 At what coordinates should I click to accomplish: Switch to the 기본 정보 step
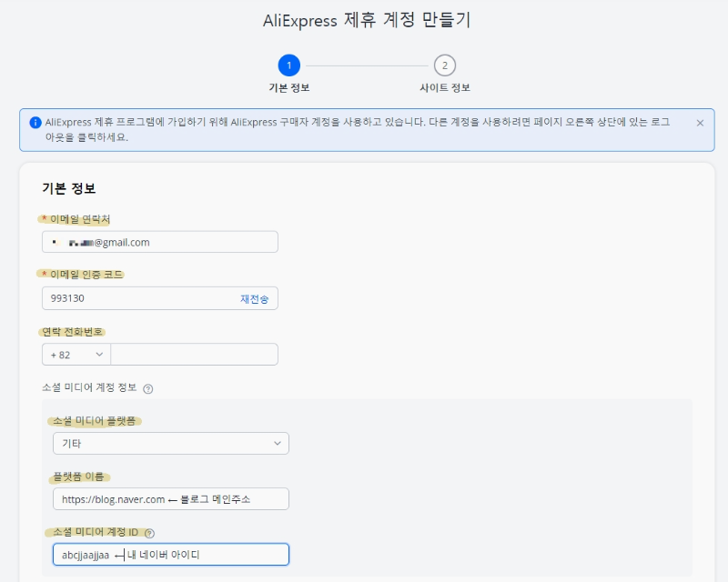point(288,87)
